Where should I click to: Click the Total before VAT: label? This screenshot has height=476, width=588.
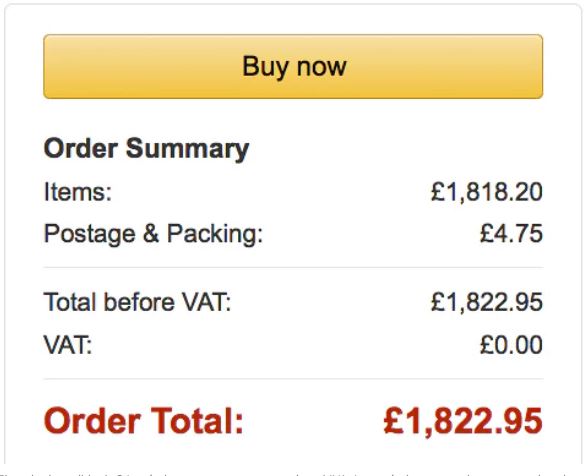tap(137, 302)
